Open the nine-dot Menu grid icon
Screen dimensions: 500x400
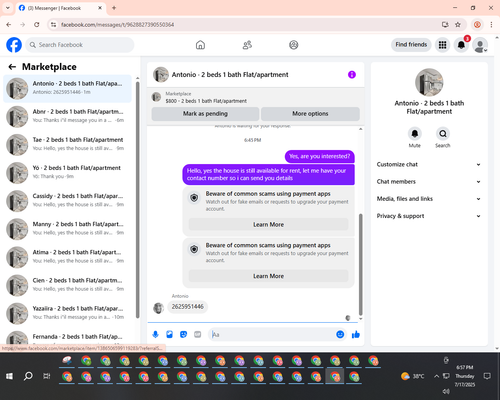click(442, 45)
